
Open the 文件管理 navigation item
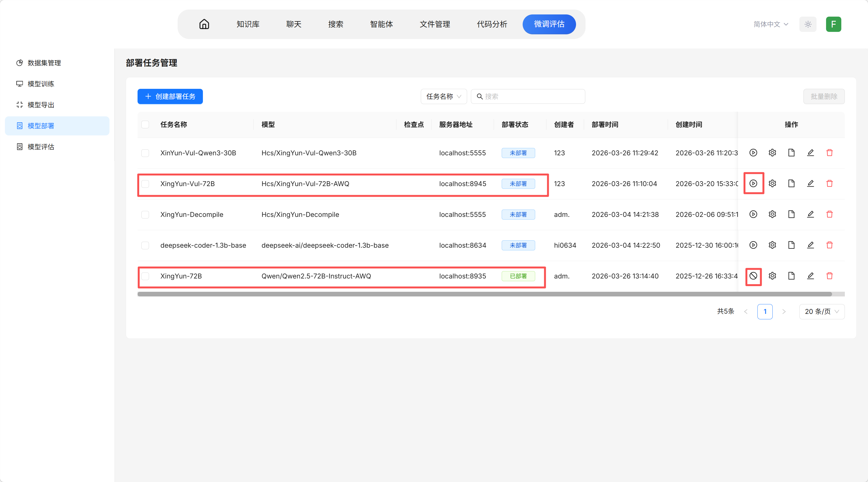(x=435, y=24)
